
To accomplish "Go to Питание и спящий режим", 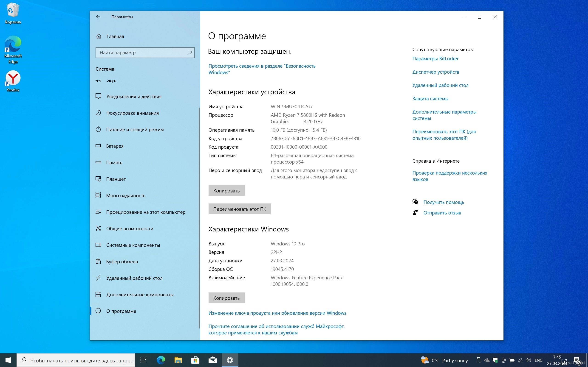I will pos(135,130).
